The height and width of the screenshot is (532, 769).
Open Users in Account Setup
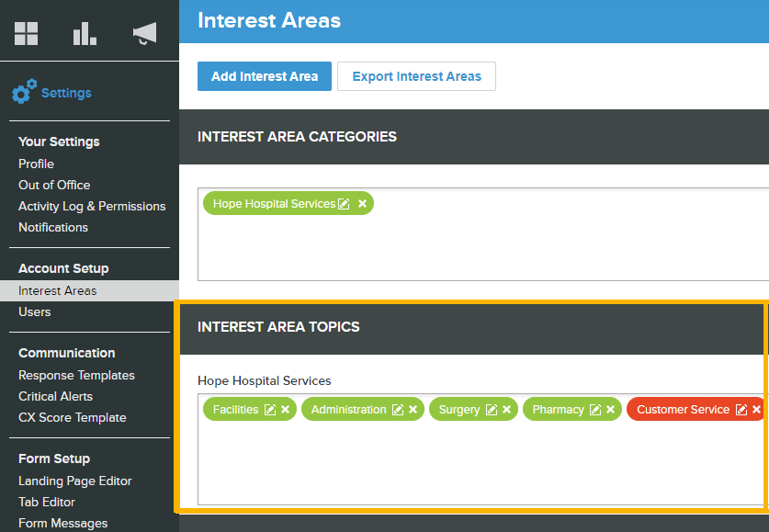coord(34,311)
